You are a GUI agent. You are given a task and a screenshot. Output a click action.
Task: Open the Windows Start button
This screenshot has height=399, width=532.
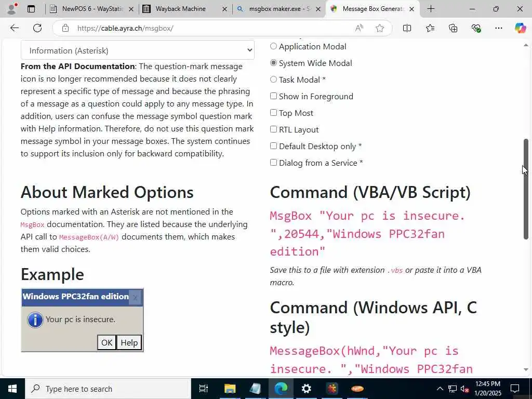click(12, 389)
